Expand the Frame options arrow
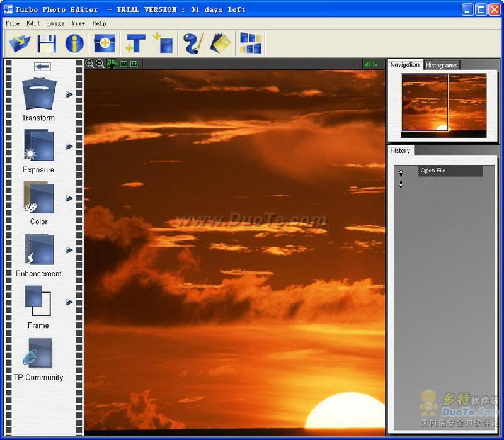The height and width of the screenshot is (440, 504). point(69,302)
